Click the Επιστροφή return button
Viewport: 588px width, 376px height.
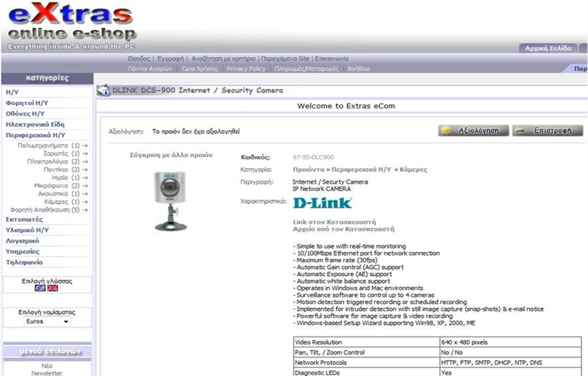548,131
